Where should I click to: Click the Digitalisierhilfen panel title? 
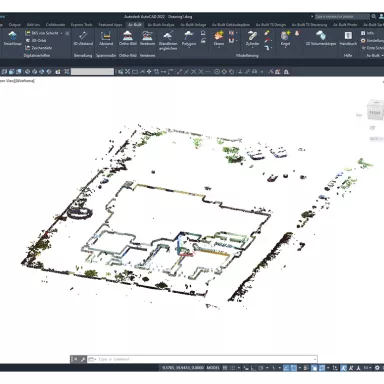pyautogui.click(x=37, y=56)
